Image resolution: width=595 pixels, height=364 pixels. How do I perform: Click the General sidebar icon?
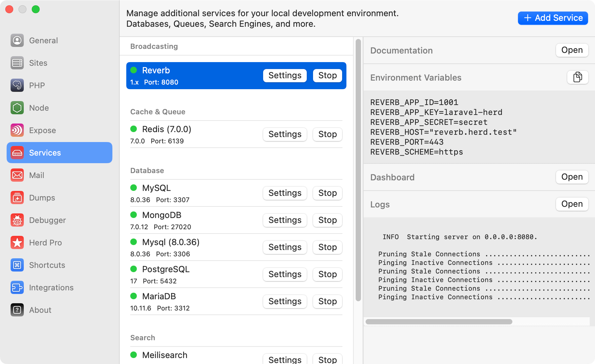17,40
